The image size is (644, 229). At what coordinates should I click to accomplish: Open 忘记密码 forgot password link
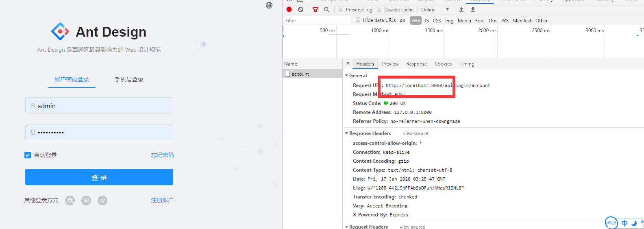point(162,155)
